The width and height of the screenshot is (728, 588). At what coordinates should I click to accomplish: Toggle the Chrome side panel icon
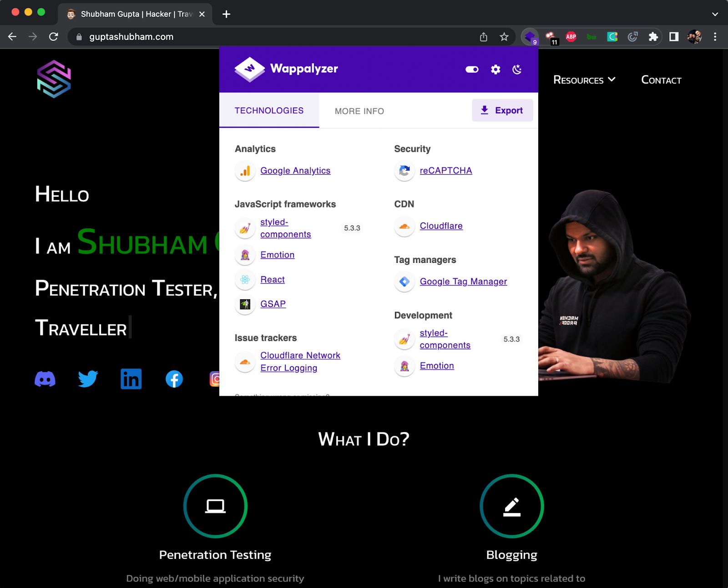674,37
